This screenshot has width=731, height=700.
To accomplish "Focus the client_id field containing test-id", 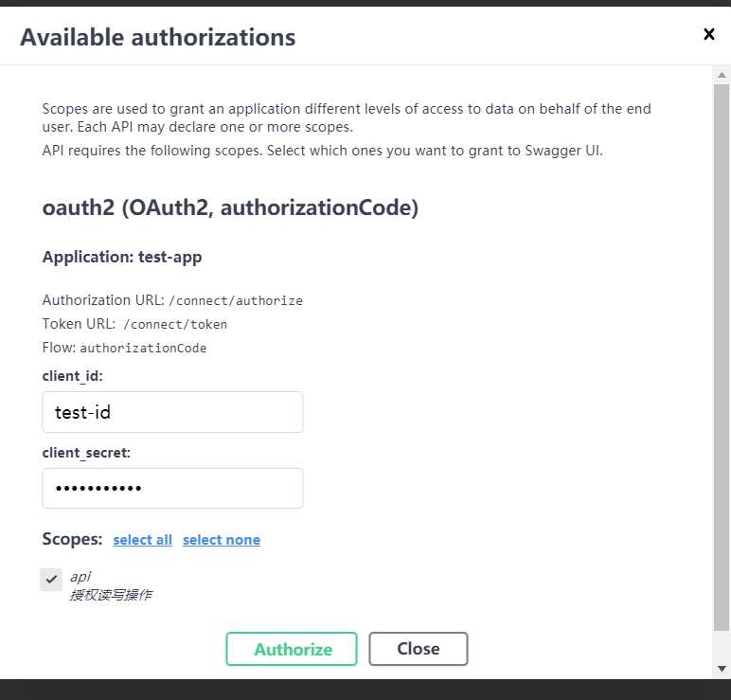I will pos(172,412).
